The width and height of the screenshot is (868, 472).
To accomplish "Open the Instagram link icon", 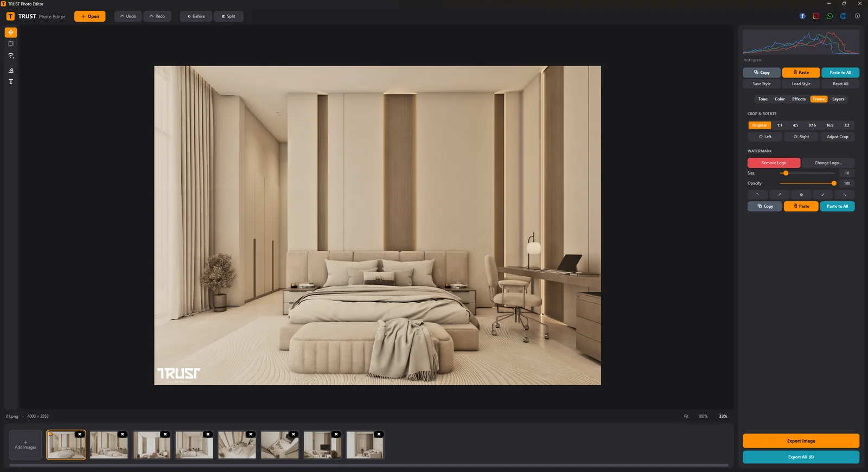I will click(816, 16).
